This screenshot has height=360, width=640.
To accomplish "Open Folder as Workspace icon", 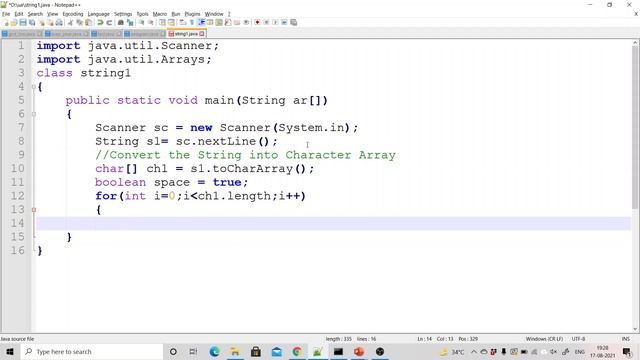I will point(237,22).
